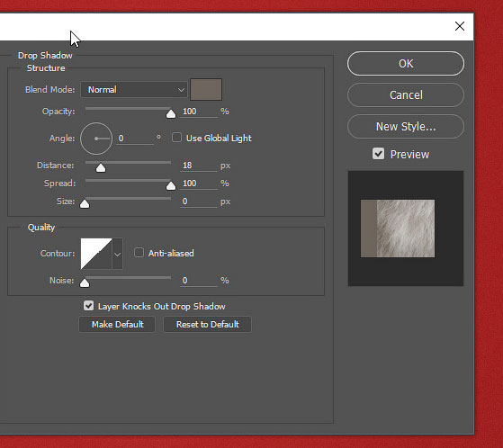The width and height of the screenshot is (503, 448).
Task: Click the Cancel button
Action: [406, 95]
